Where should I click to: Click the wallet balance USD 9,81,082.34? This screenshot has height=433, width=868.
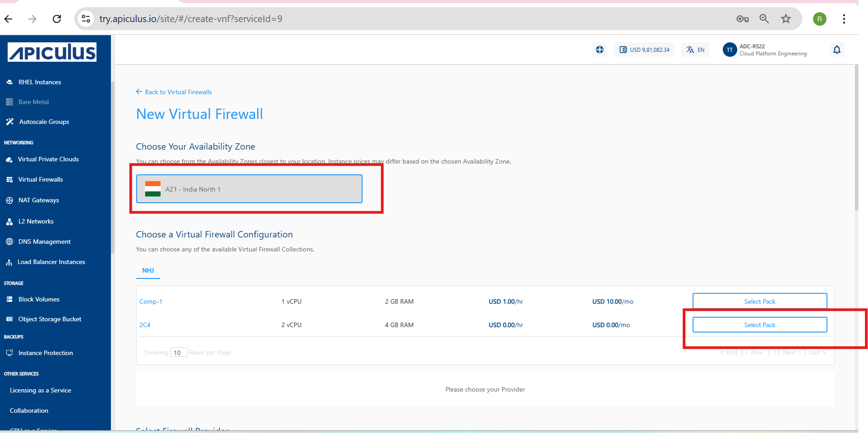[x=644, y=50]
